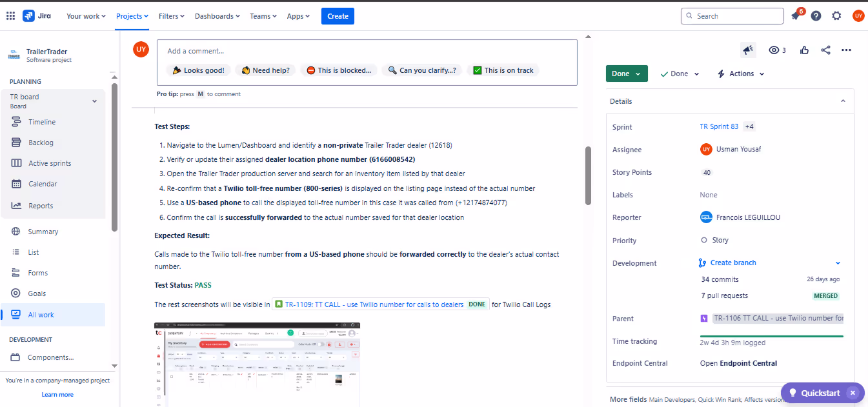
Task: Insert 'This is blocked...' comment suggestion
Action: coord(339,70)
